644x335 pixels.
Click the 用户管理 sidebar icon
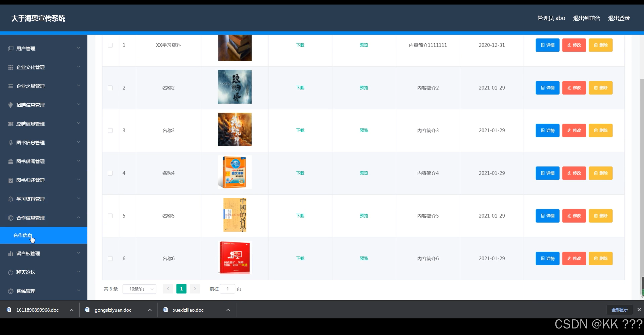tap(11, 49)
